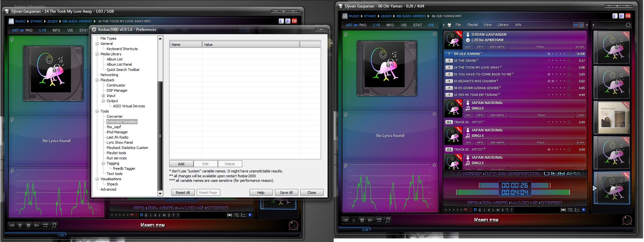This screenshot has height=242, width=644.
Task: Skip to next track in right player
Action: [x=370, y=220]
